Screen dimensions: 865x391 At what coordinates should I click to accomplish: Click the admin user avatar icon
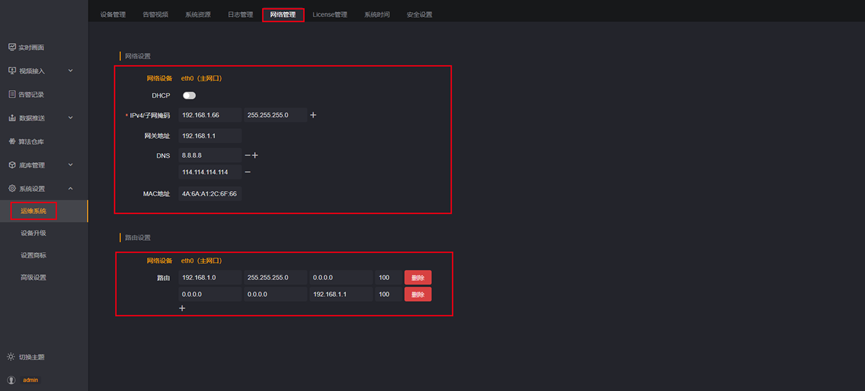[11, 380]
